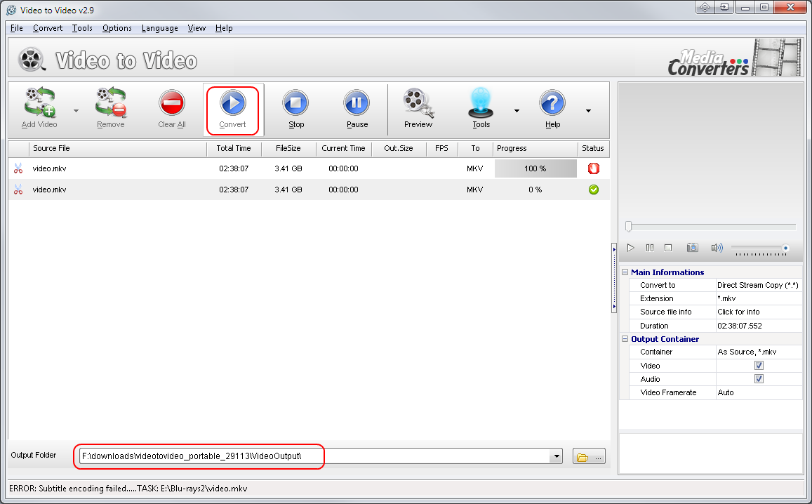The width and height of the screenshot is (812, 504).
Task: Click scissors icon of first video.mkv row
Action: (x=18, y=168)
